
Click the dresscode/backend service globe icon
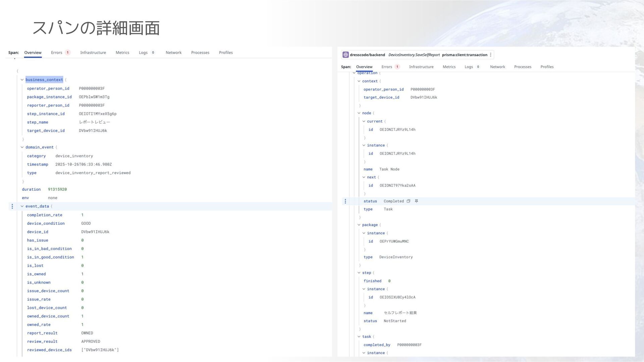pyautogui.click(x=345, y=55)
